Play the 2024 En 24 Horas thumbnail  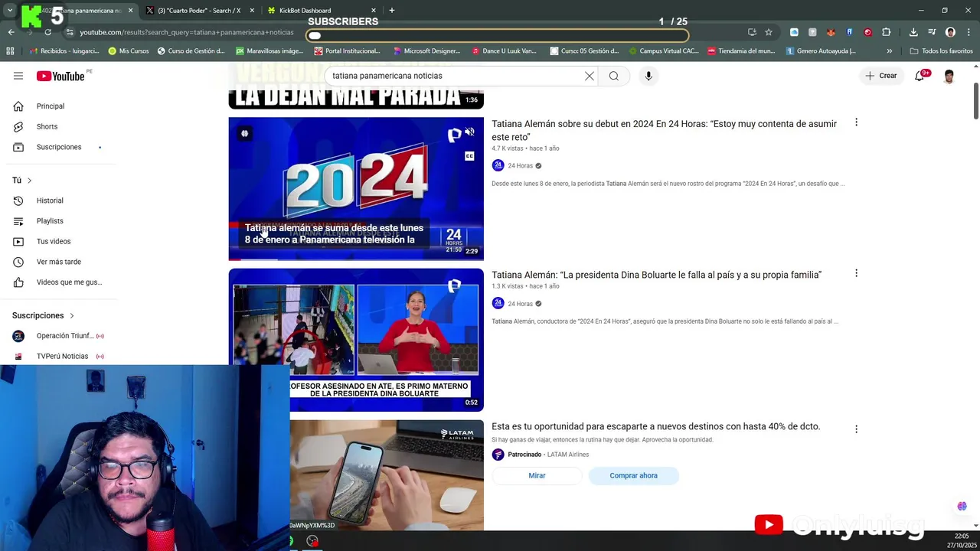tap(356, 188)
